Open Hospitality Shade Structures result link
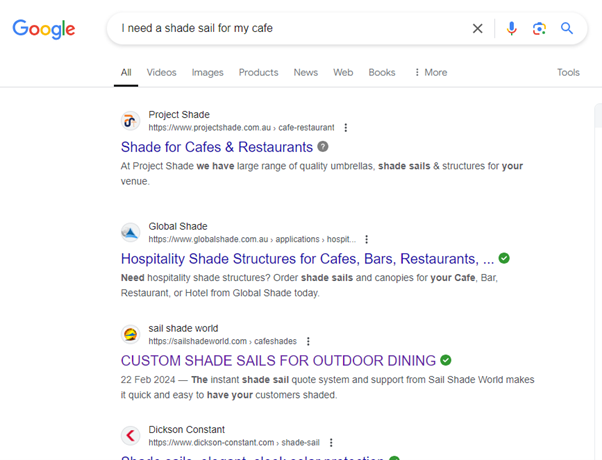The height and width of the screenshot is (460, 602). click(307, 259)
